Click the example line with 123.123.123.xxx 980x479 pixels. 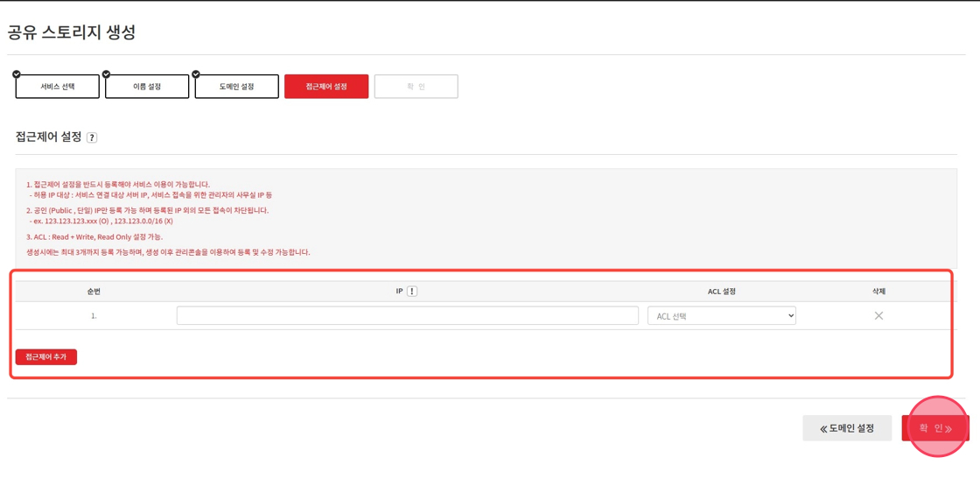point(101,222)
